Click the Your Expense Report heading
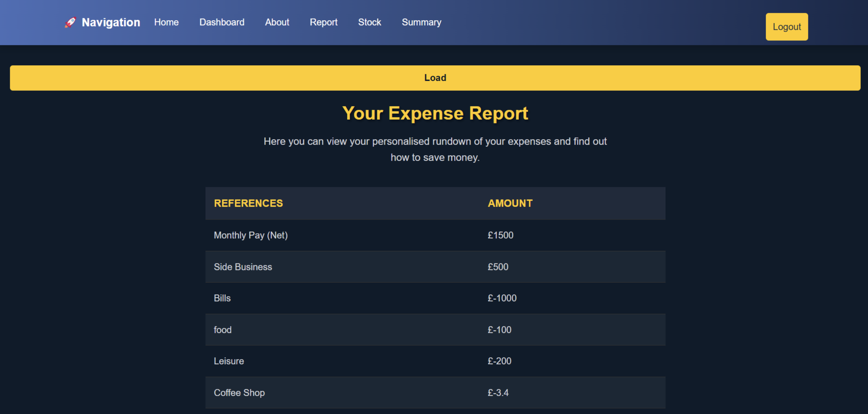Image resolution: width=868 pixels, height=414 pixels. tap(435, 114)
